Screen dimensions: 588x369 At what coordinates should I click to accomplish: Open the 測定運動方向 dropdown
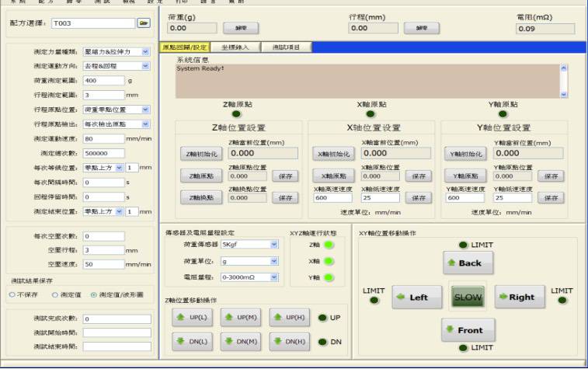pyautogui.click(x=145, y=66)
